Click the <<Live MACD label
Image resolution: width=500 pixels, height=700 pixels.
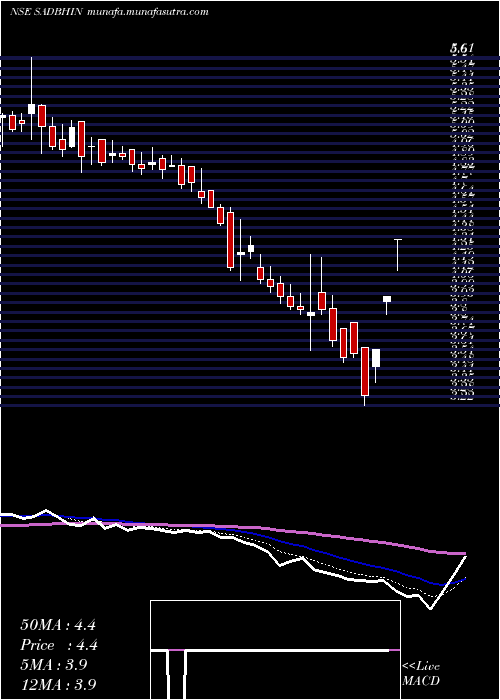pyautogui.click(x=421, y=674)
